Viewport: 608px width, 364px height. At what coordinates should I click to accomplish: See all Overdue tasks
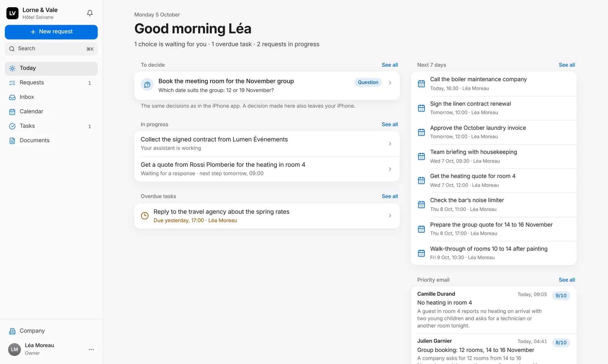click(x=390, y=196)
